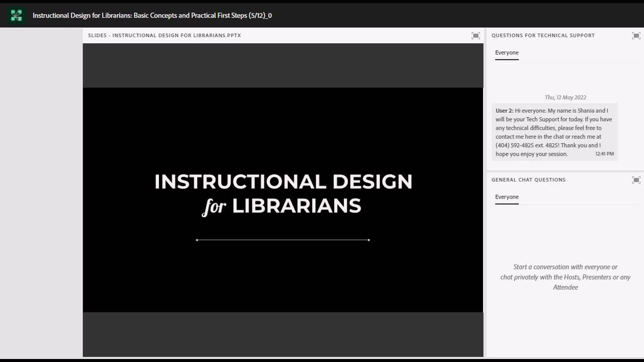Select the Everyone tab in General Chat
Viewport: 644px width, 362px height.
tap(507, 197)
